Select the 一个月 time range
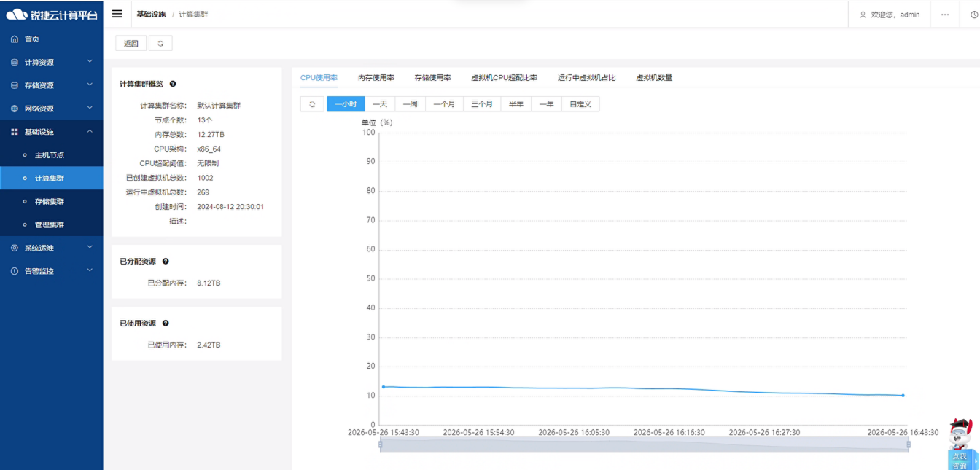This screenshot has width=980, height=470. [x=444, y=104]
